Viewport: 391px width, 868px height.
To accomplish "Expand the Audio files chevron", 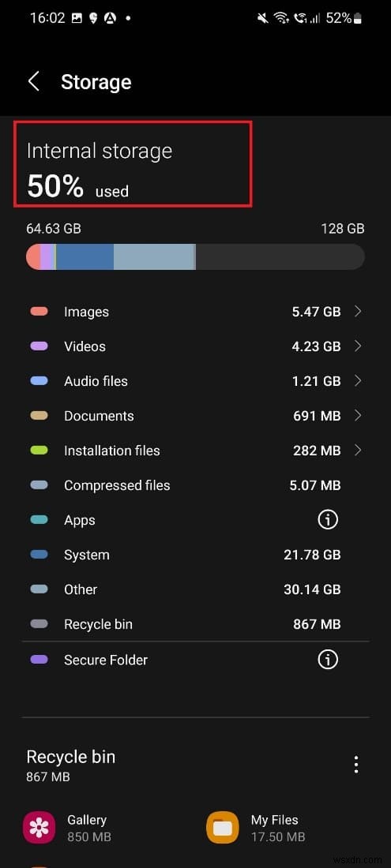I will (x=358, y=381).
